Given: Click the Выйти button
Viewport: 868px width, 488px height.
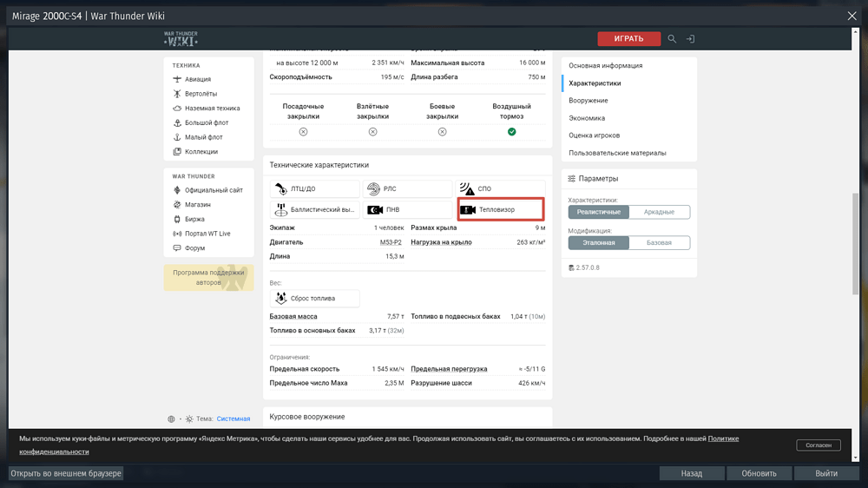Looking at the screenshot, I should [x=826, y=473].
